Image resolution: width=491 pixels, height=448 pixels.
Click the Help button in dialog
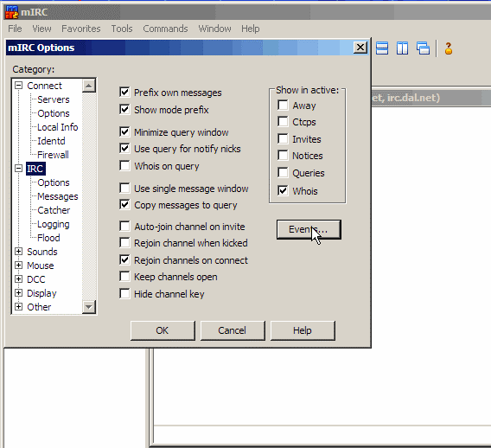click(x=303, y=330)
